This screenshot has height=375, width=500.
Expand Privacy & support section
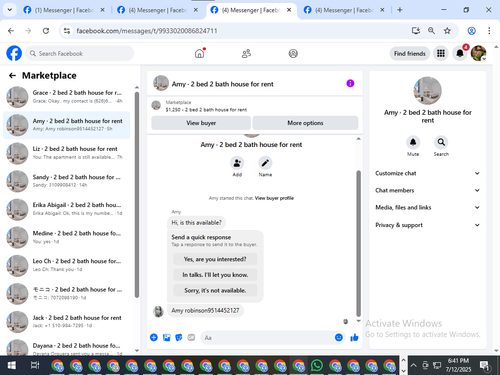tap(427, 225)
